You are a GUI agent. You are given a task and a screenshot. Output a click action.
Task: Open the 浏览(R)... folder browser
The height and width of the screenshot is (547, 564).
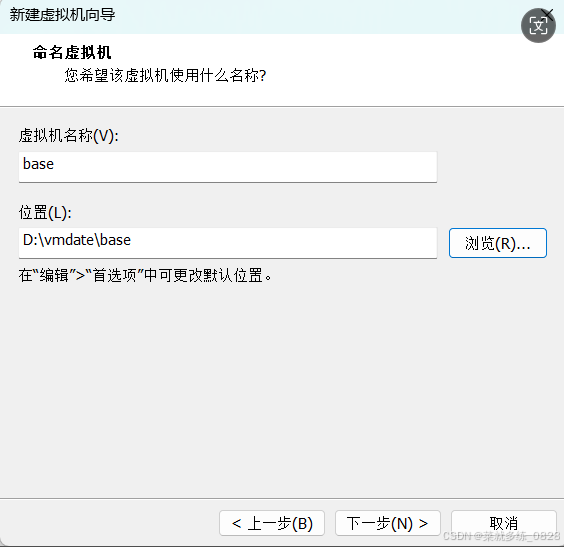point(498,243)
